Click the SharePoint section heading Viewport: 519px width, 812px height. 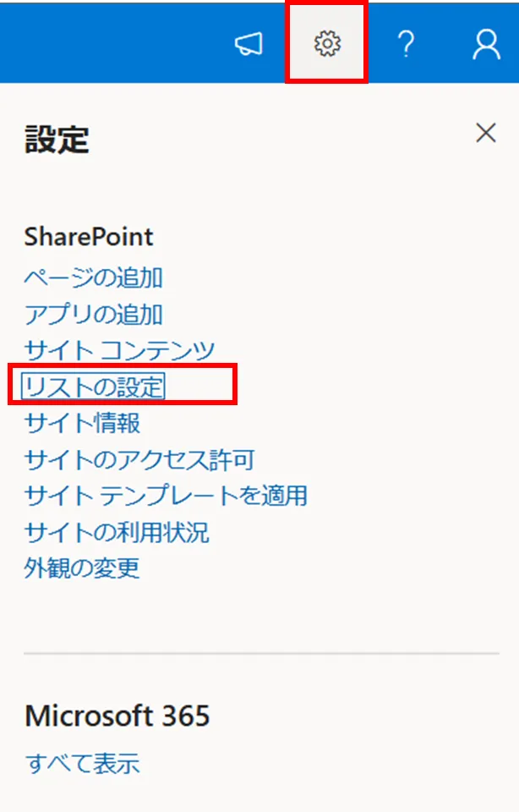89,237
